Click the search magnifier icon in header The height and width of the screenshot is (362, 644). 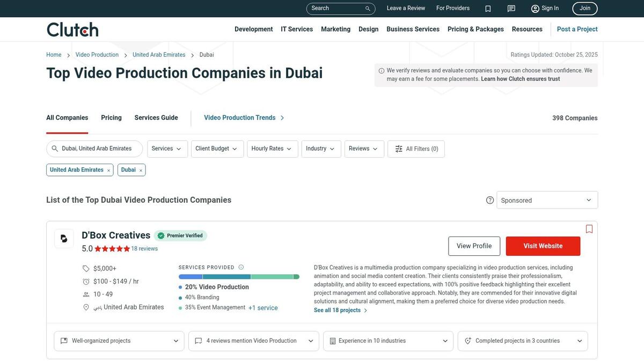pyautogui.click(x=368, y=9)
